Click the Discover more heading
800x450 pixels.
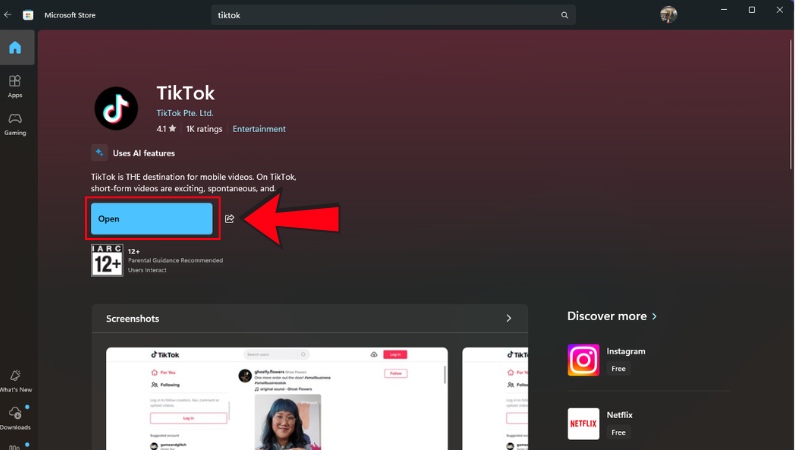(x=607, y=316)
